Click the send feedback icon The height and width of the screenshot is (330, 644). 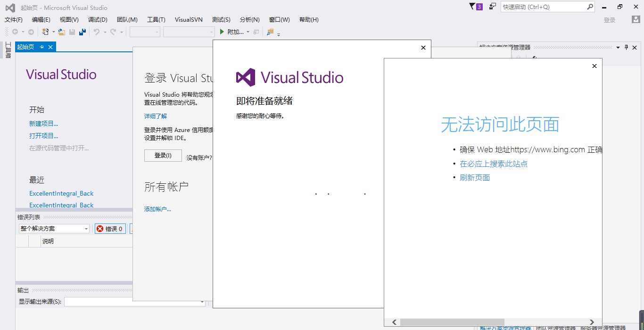tap(493, 7)
